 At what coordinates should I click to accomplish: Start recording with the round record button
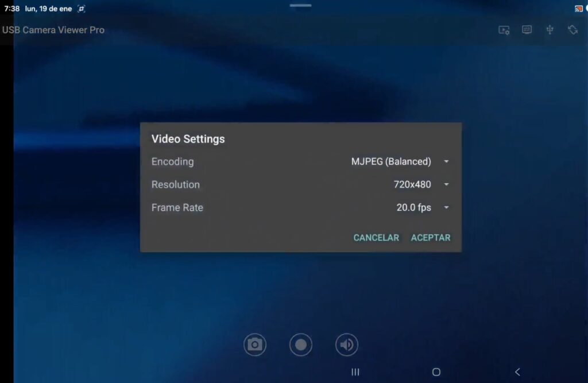pos(301,345)
